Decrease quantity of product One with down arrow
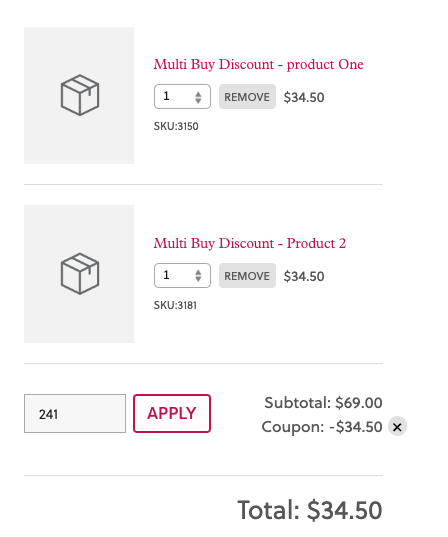 pos(198,101)
